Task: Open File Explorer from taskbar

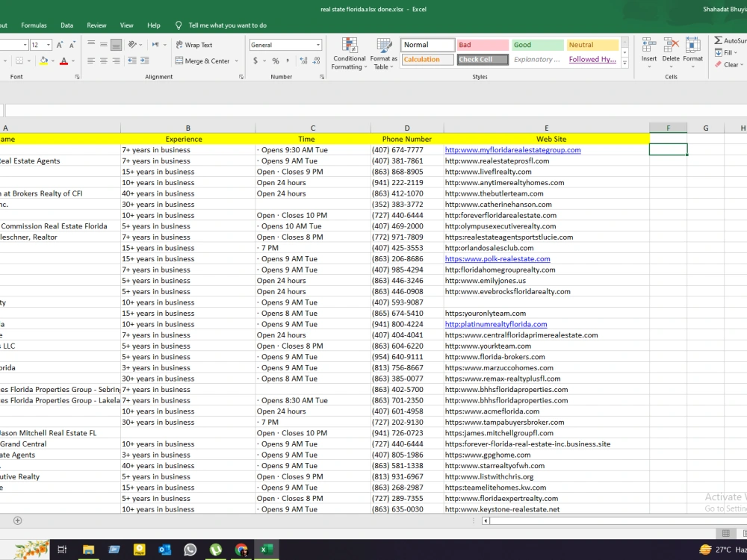Action: click(x=88, y=550)
